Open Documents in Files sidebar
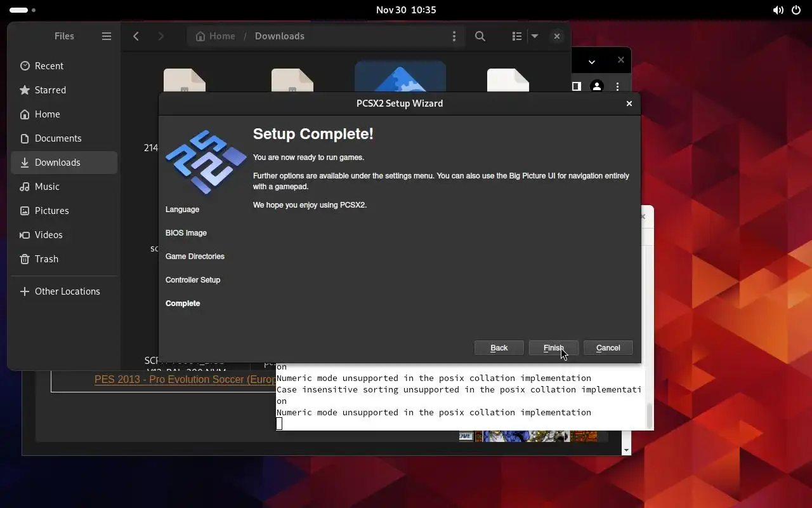The height and width of the screenshot is (508, 812). coord(64,138)
